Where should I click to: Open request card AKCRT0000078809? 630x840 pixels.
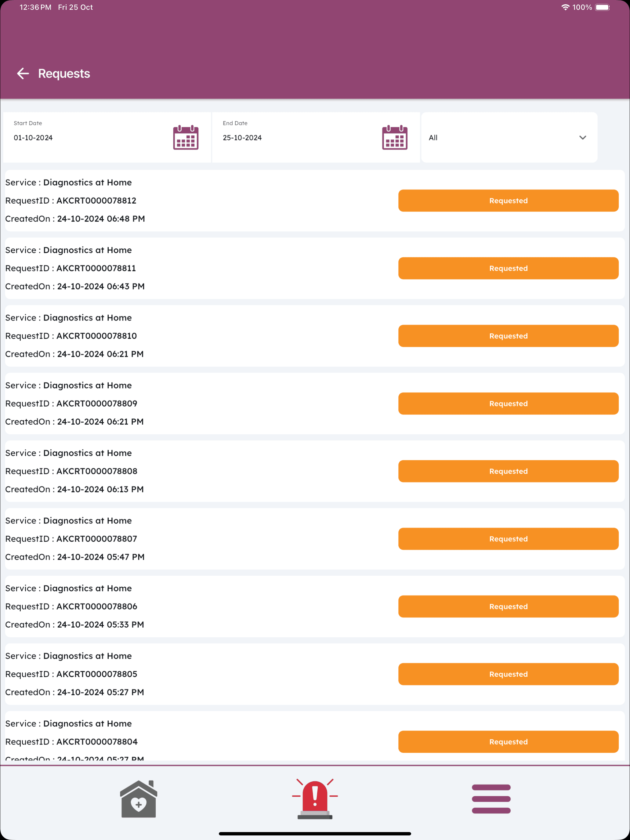315,403
